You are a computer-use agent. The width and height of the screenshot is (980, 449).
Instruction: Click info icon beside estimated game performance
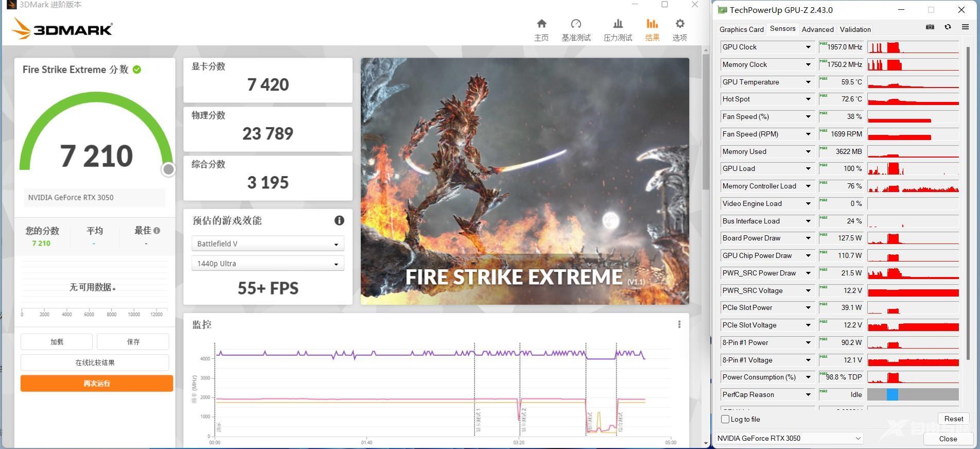339,220
